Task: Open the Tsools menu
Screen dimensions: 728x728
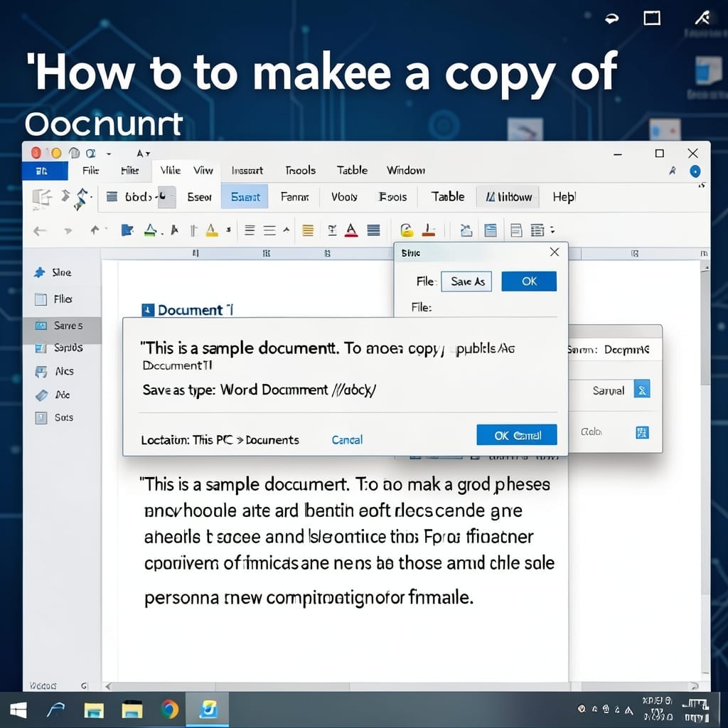Action: point(301,171)
